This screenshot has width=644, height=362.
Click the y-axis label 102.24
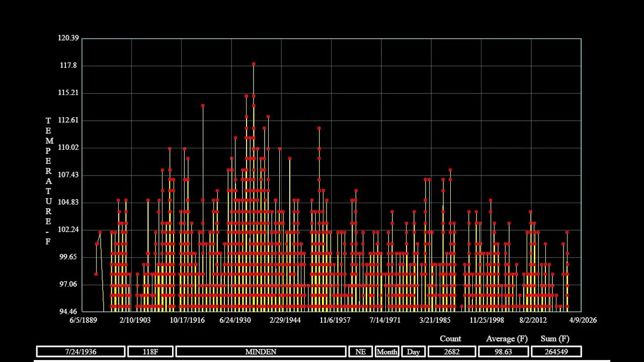tap(69, 230)
